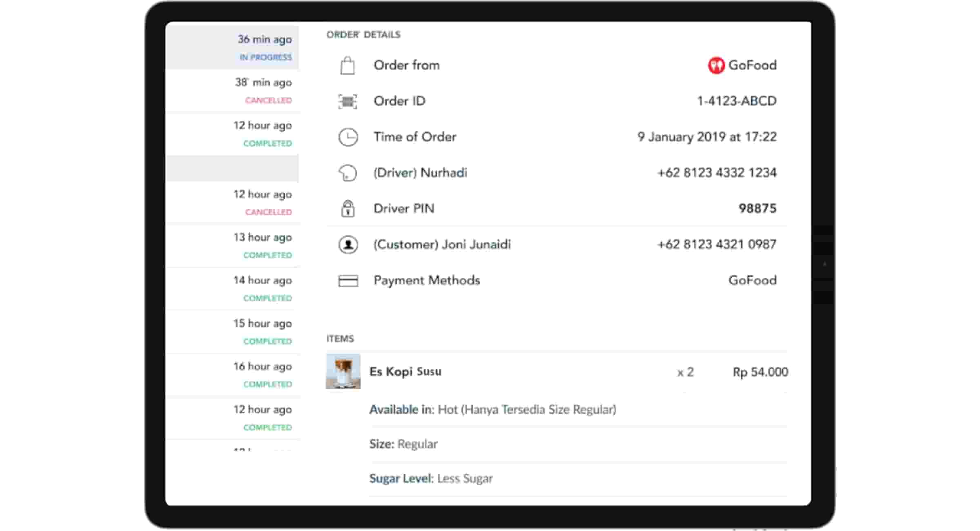Viewport: 980px width, 531px height.
Task: Click the Size: Regular line
Action: point(403,444)
